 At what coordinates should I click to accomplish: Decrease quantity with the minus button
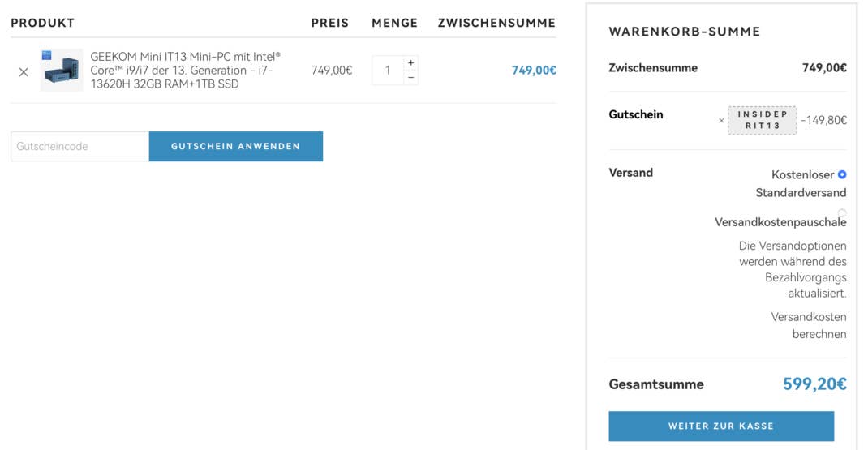[410, 78]
